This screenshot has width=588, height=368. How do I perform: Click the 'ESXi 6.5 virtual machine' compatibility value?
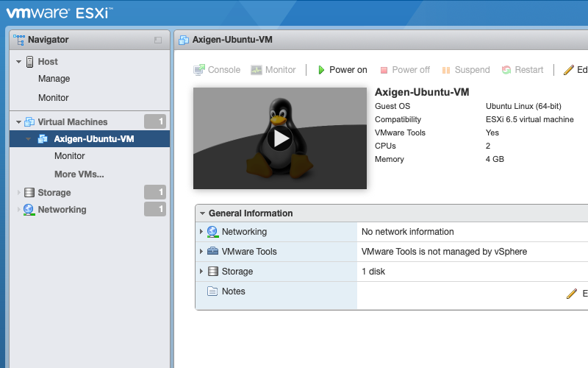tap(529, 119)
